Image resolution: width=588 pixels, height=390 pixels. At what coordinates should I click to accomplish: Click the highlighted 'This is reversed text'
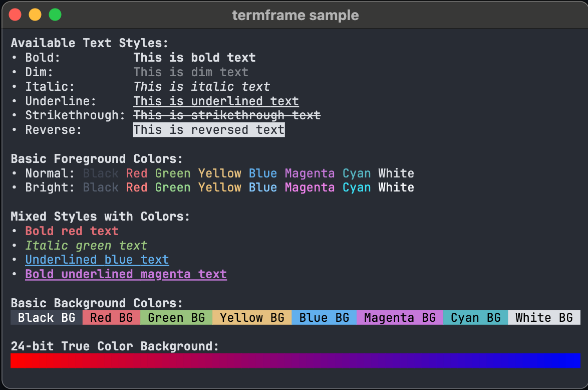pyautogui.click(x=209, y=130)
